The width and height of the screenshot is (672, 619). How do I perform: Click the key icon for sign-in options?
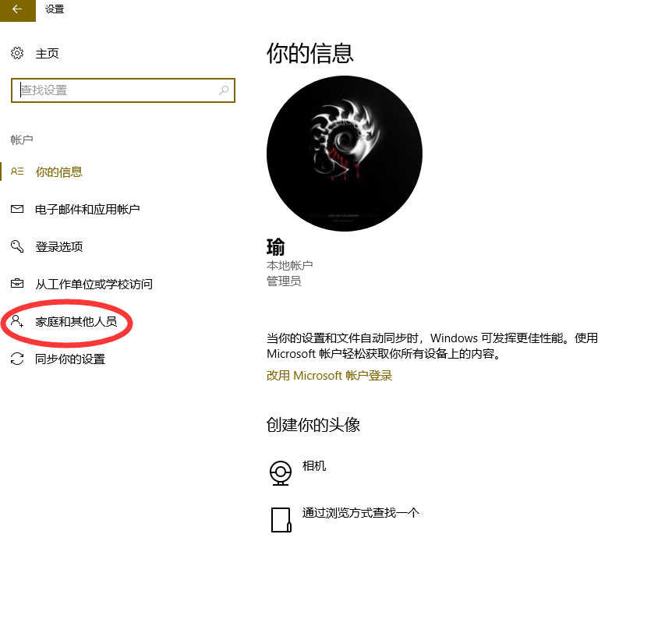pos(17,246)
